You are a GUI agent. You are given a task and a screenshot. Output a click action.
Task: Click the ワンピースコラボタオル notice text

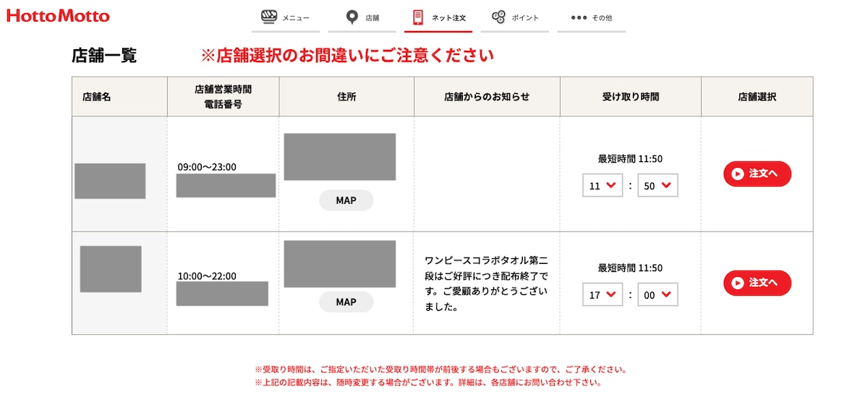[487, 283]
